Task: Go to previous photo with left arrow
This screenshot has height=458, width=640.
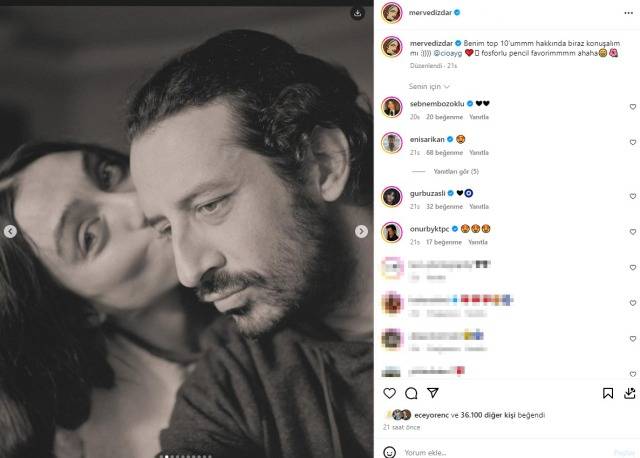Action: [x=10, y=231]
